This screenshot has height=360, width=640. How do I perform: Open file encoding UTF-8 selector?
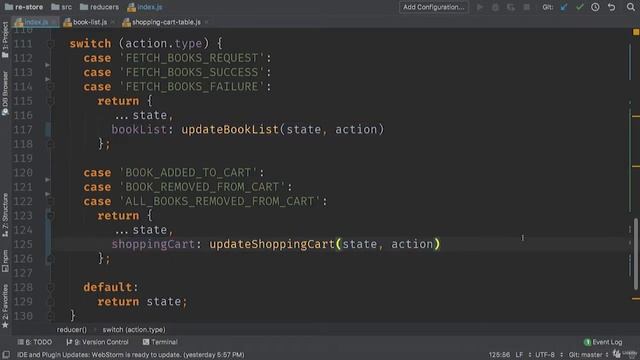coord(545,355)
